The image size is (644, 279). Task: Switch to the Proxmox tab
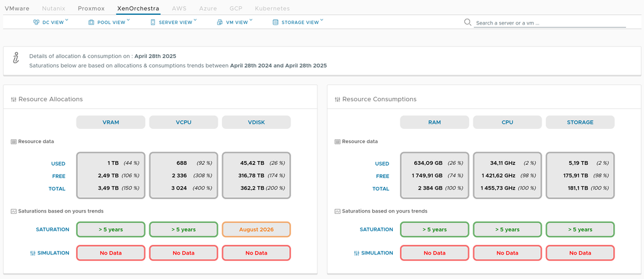coord(92,8)
